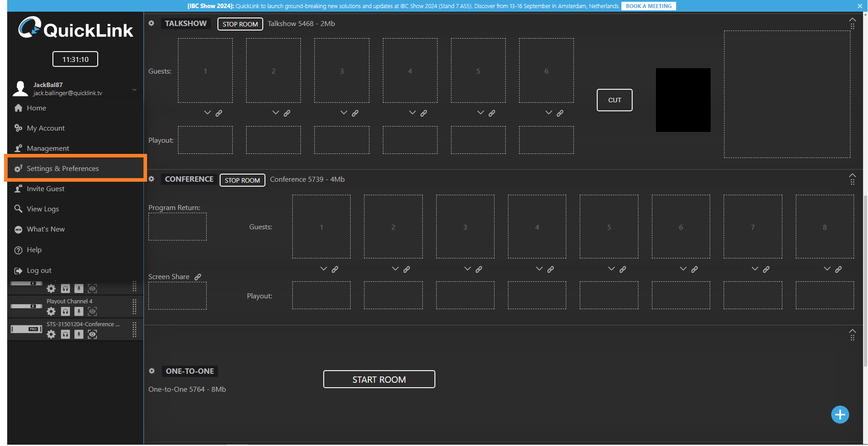This screenshot has width=868, height=446.
Task: Click the page's vertical scrollbar
Action: coord(865,280)
